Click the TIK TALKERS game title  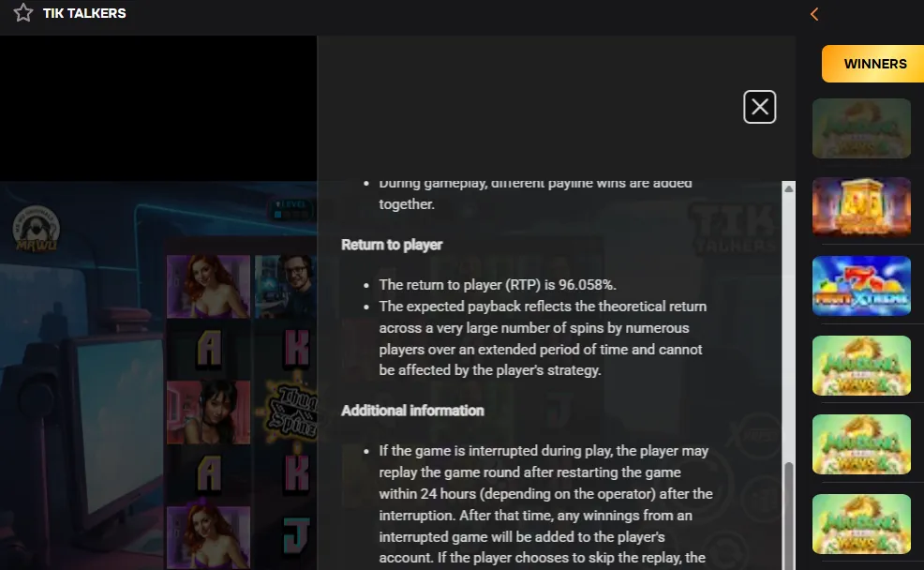tap(84, 13)
